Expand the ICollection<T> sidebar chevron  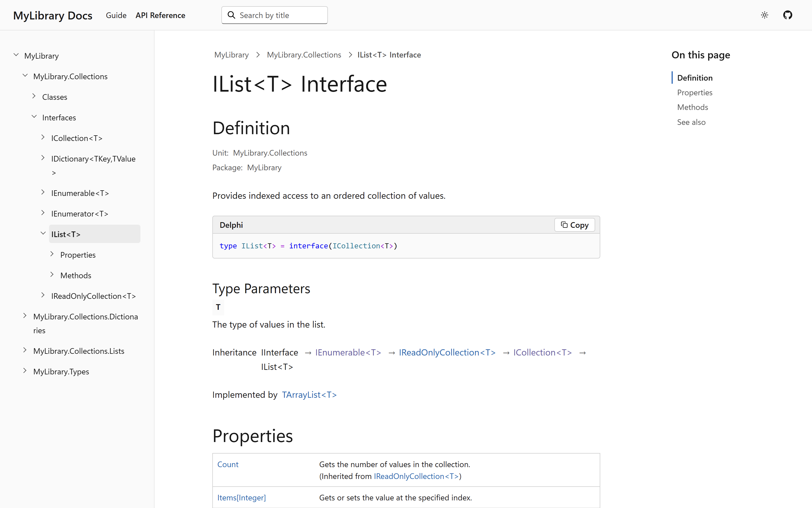(x=43, y=137)
